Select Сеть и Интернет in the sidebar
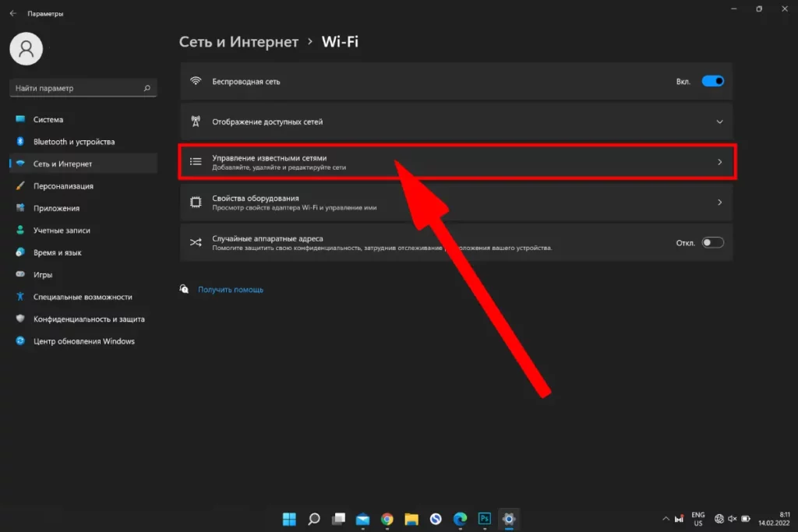The width and height of the screenshot is (798, 532). 83,164
